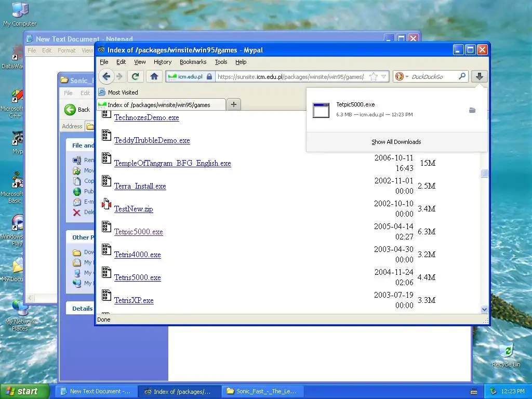The width and height of the screenshot is (532, 399).
Task: Click the 6.3M size of Tetpic5000.exe
Action: 427,231
